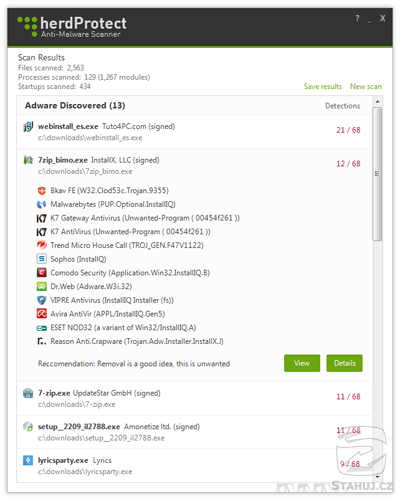The height and width of the screenshot is (499, 400).
Task: Click the scrollbar down arrow
Action: (x=377, y=477)
